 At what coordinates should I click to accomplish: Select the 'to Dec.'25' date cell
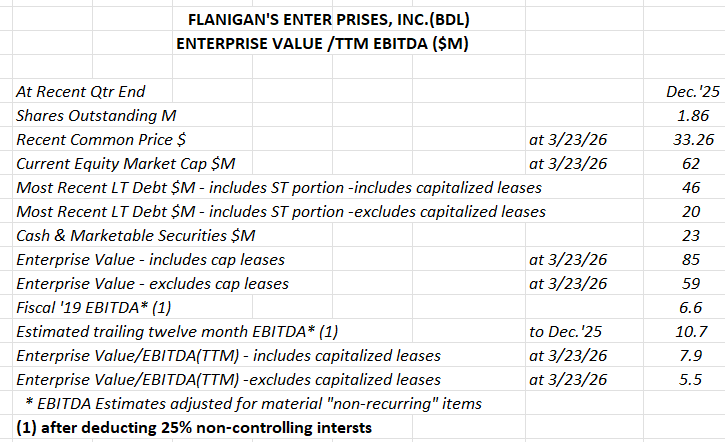565,332
